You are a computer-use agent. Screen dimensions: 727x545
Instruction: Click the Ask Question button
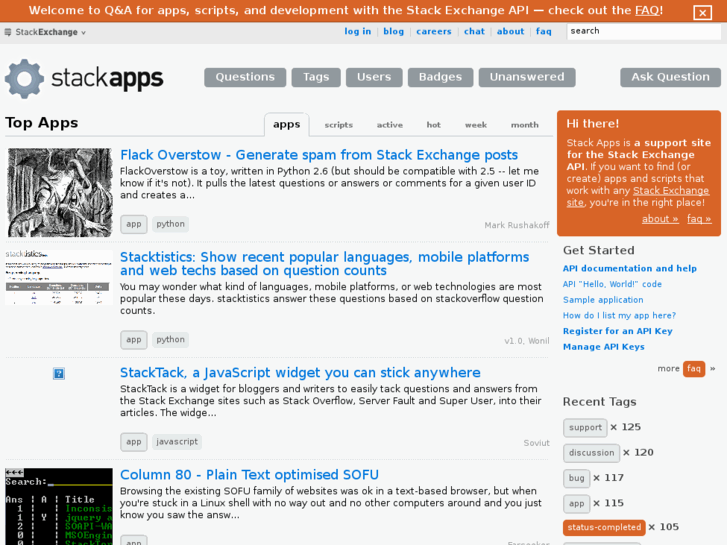pos(670,77)
